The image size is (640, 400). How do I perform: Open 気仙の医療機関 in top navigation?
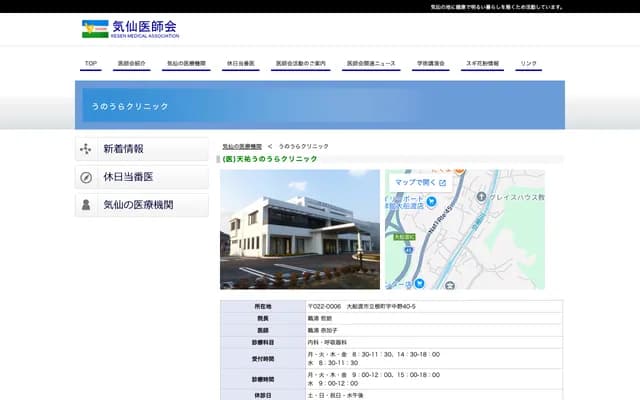186,64
